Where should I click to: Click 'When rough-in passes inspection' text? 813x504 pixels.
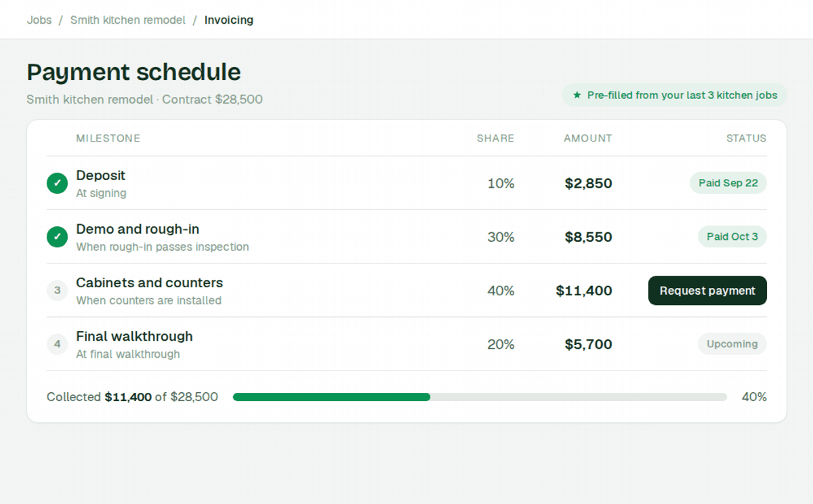coord(163,247)
